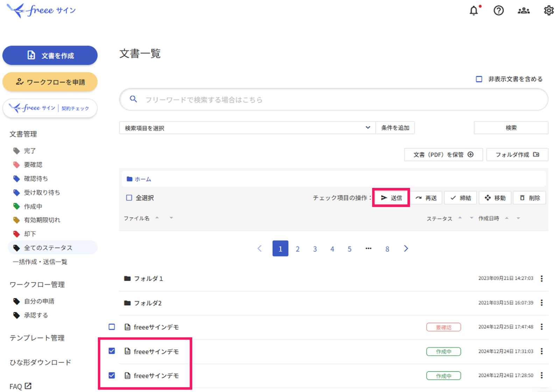Select 要確認 in the sidebar
The height and width of the screenshot is (392, 560).
tap(33, 164)
